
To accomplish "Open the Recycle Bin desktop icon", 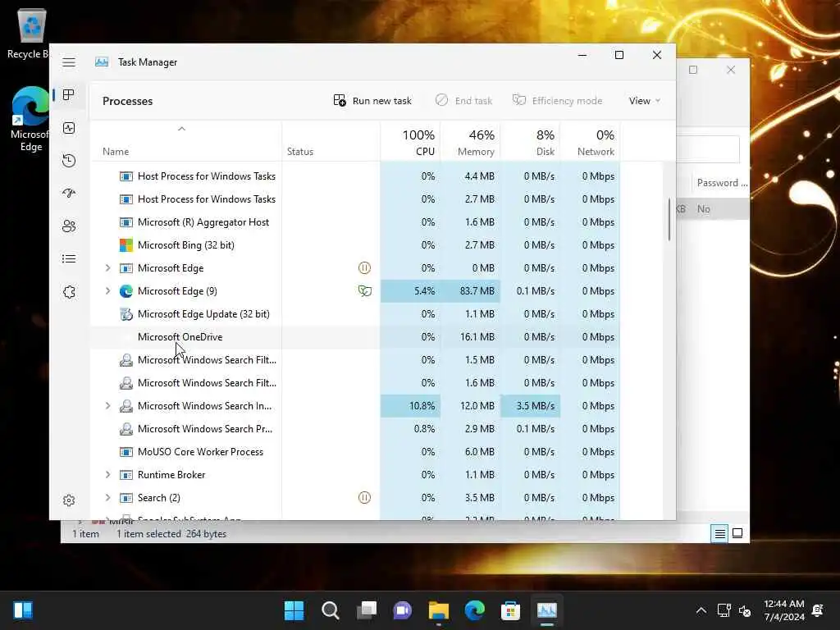I will pyautogui.click(x=30, y=33).
